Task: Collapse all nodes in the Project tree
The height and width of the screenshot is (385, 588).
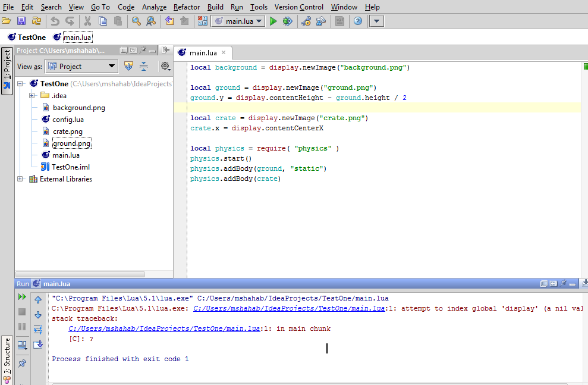Action: (144, 66)
